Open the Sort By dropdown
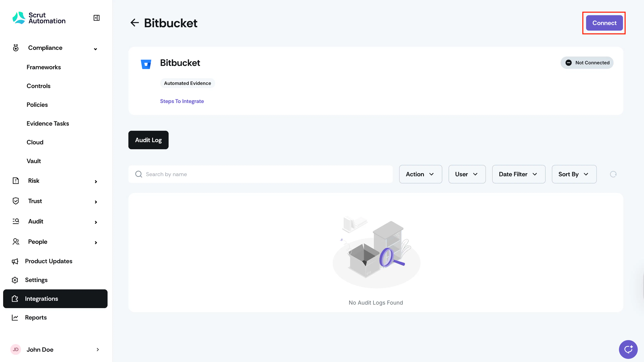The image size is (644, 362). [x=574, y=174]
